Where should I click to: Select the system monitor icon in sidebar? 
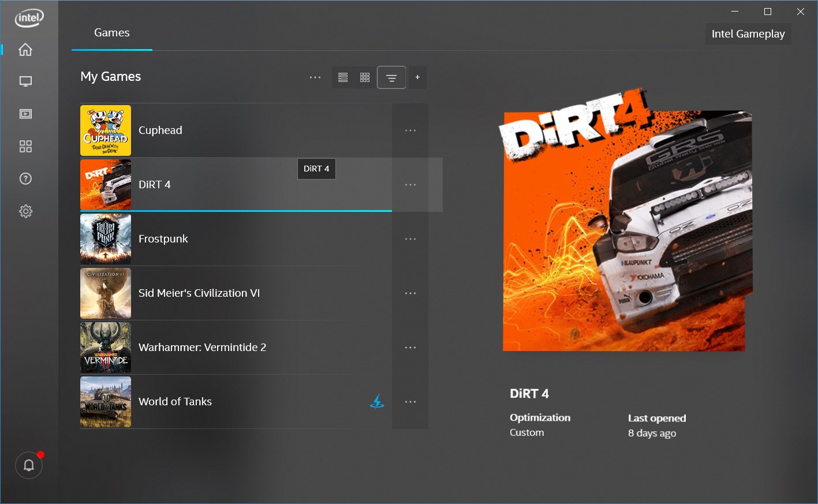click(25, 81)
